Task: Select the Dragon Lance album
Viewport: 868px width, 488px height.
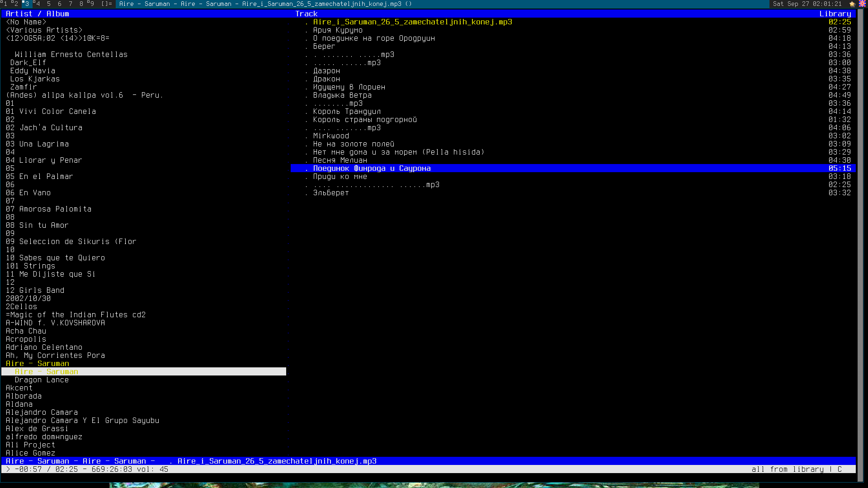Action: 42,380
